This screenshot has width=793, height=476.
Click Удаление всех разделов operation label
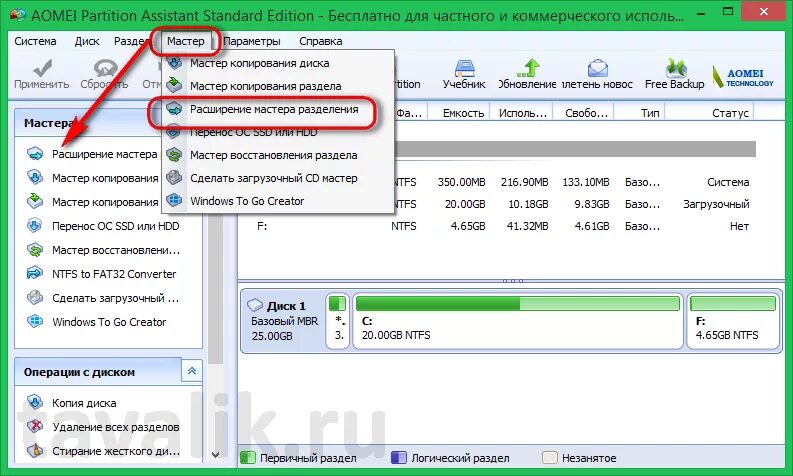[116, 427]
